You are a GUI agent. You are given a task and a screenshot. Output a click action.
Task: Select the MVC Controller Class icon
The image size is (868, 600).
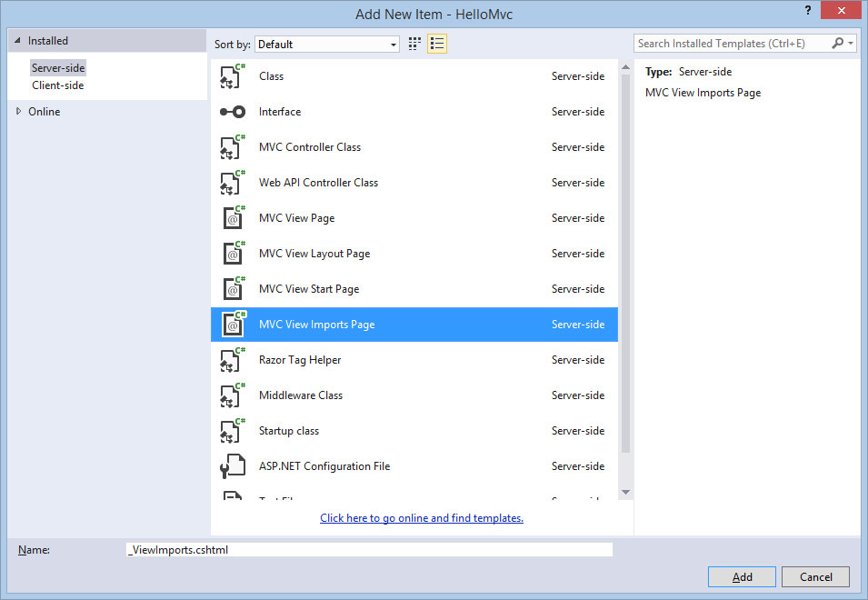233,147
